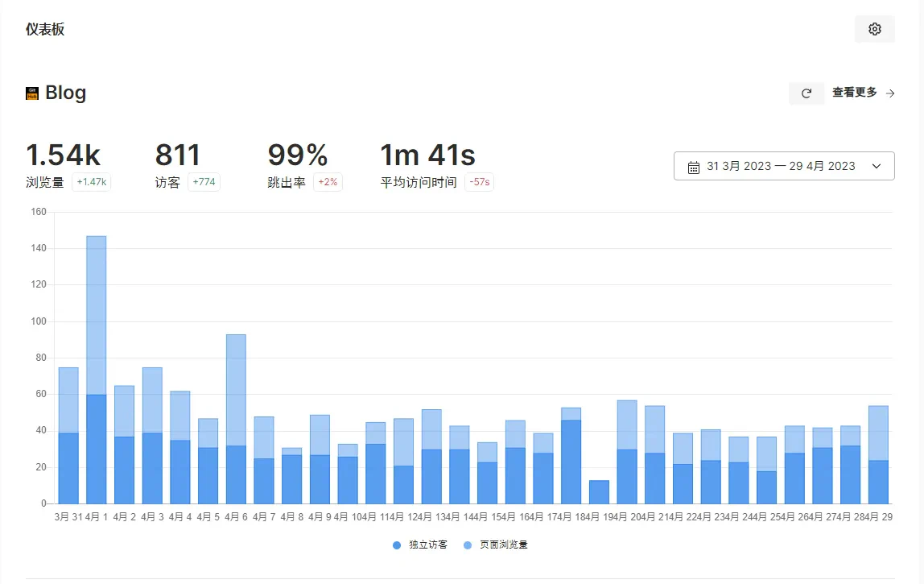
Task: Click the tallest bar for 4月 1
Action: (97, 370)
